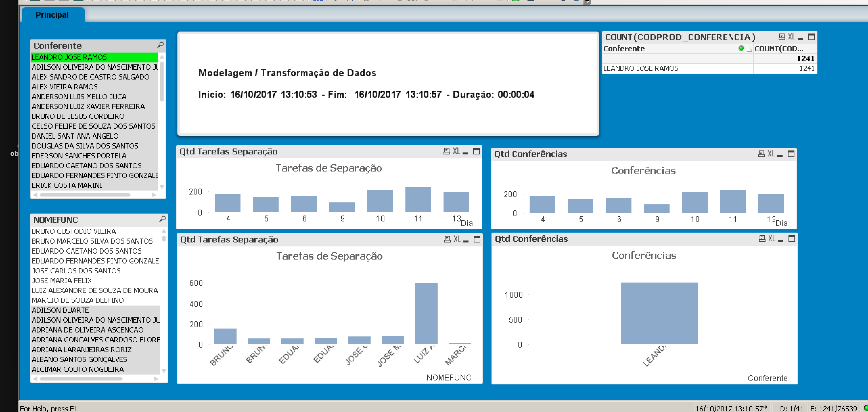Screen dimensions: 868x412
Task: Click the sort arrow in the Conferente column header
Action: (x=749, y=49)
